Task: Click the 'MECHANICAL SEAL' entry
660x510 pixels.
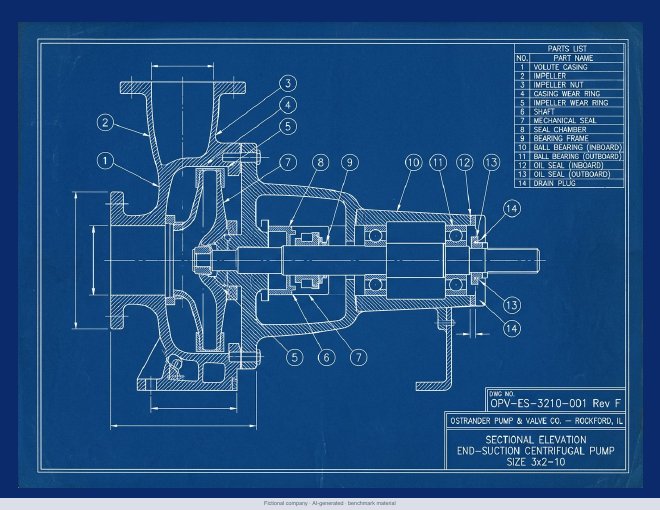Action: 565,121
